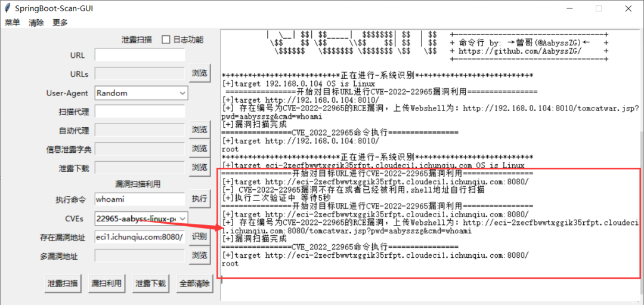Click the 漏扫利用 button
Screen dimensions: 644x305
(107, 283)
